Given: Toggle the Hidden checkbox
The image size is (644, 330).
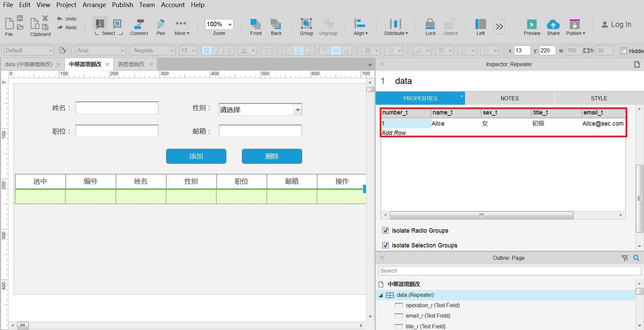Looking at the screenshot, I should tap(624, 51).
